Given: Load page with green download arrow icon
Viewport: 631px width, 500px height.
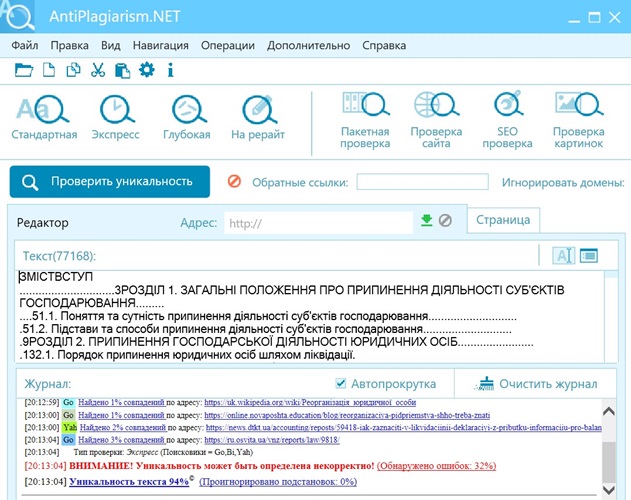Looking at the screenshot, I should click(427, 220).
